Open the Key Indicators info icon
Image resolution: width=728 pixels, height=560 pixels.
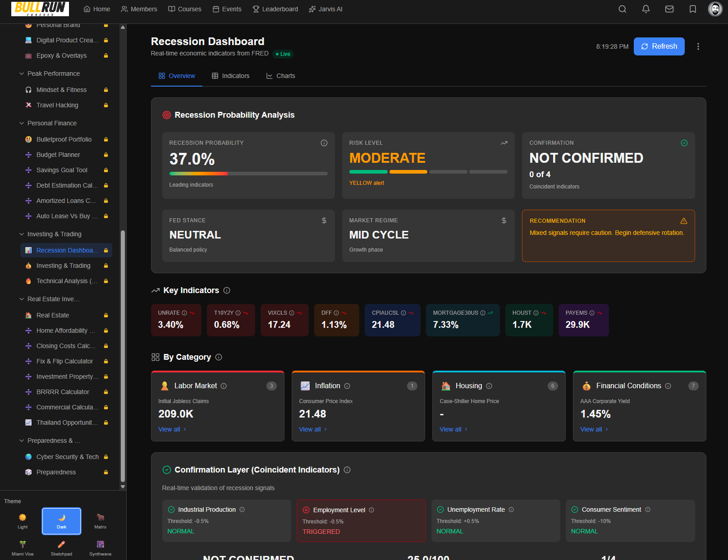(x=227, y=290)
